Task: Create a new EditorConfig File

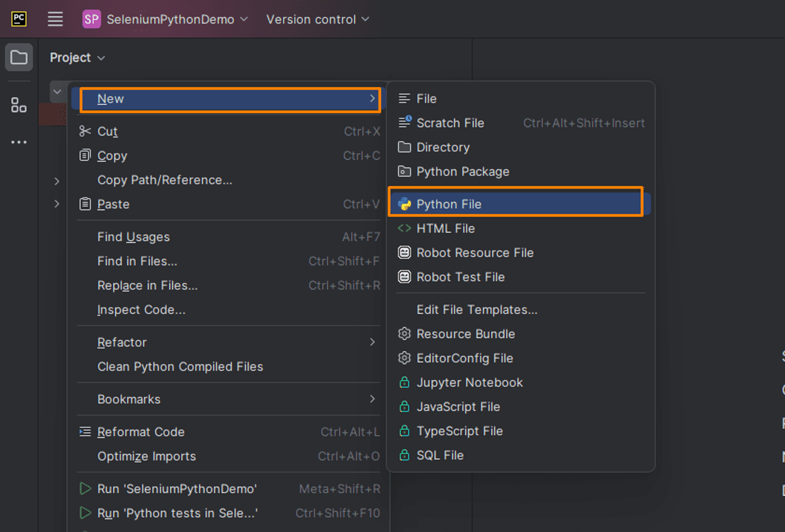Action: [x=520, y=358]
